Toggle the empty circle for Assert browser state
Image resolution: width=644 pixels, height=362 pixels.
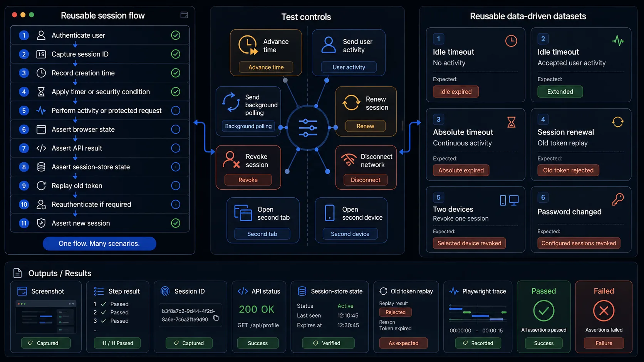(176, 130)
